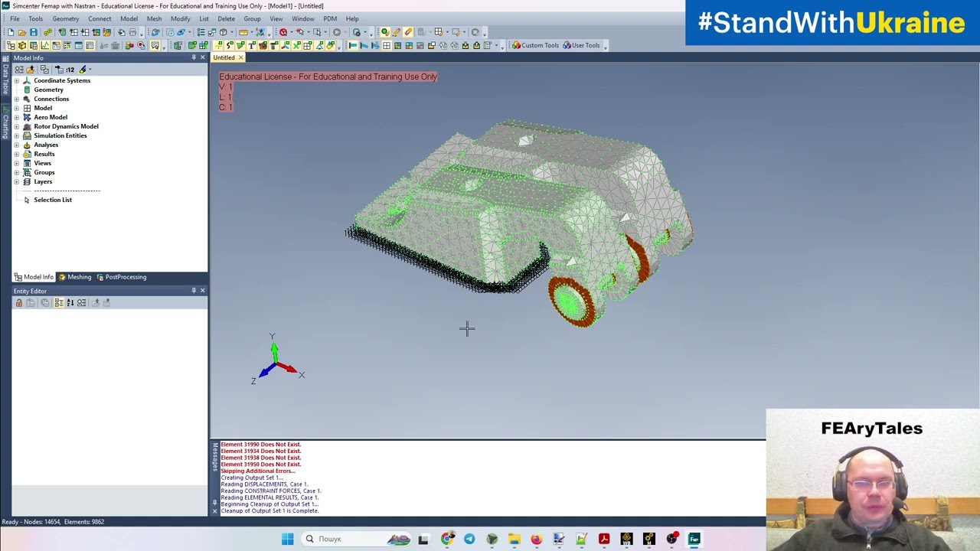Click the New model toolbar icon
The image size is (980, 551).
click(11, 32)
